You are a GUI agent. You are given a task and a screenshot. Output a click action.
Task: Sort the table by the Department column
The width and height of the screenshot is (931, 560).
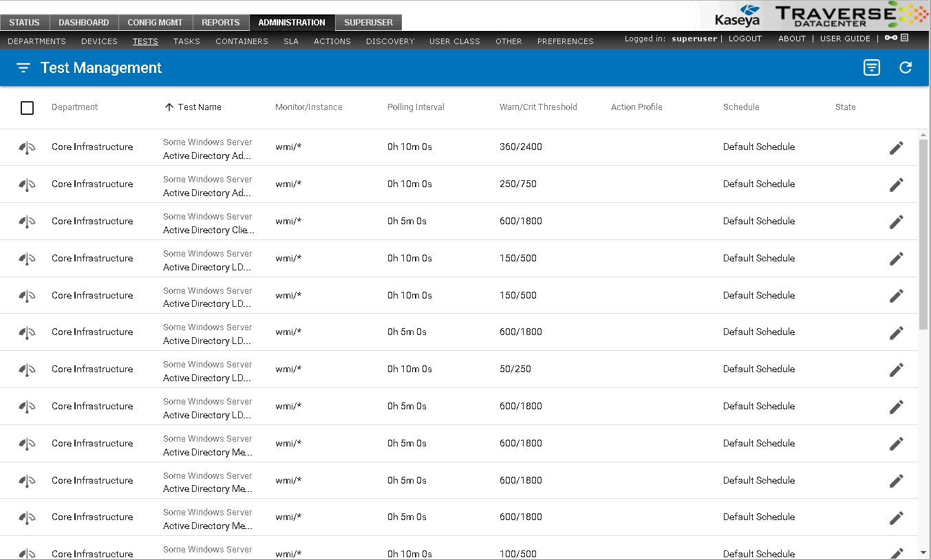[x=74, y=107]
